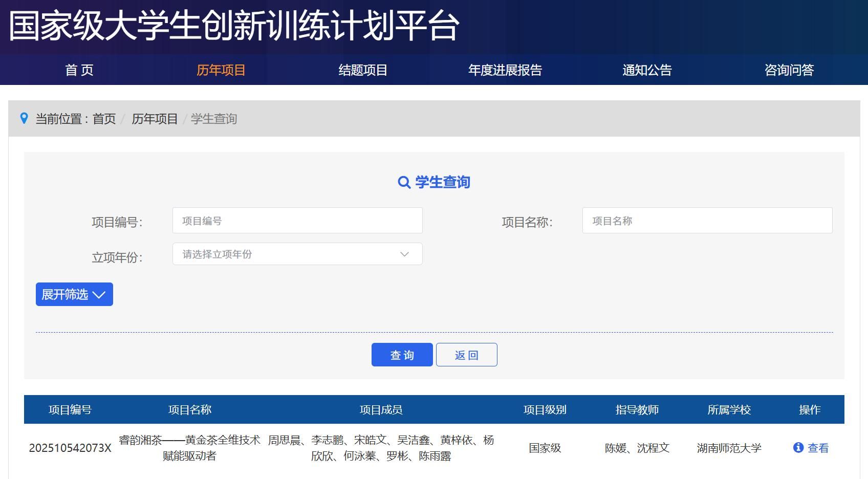Focus the 项目名称 input field
Image resolution: width=868 pixels, height=479 pixels.
[x=707, y=221]
